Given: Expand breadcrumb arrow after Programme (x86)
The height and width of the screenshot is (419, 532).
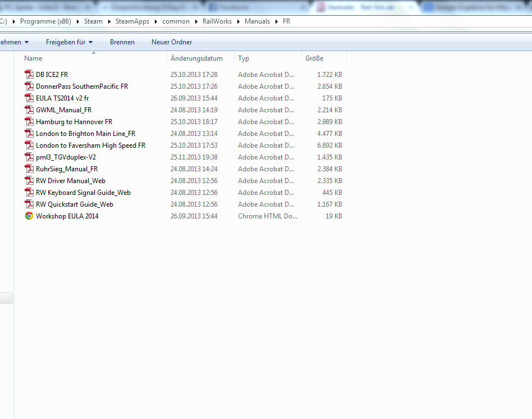Looking at the screenshot, I should (77, 21).
